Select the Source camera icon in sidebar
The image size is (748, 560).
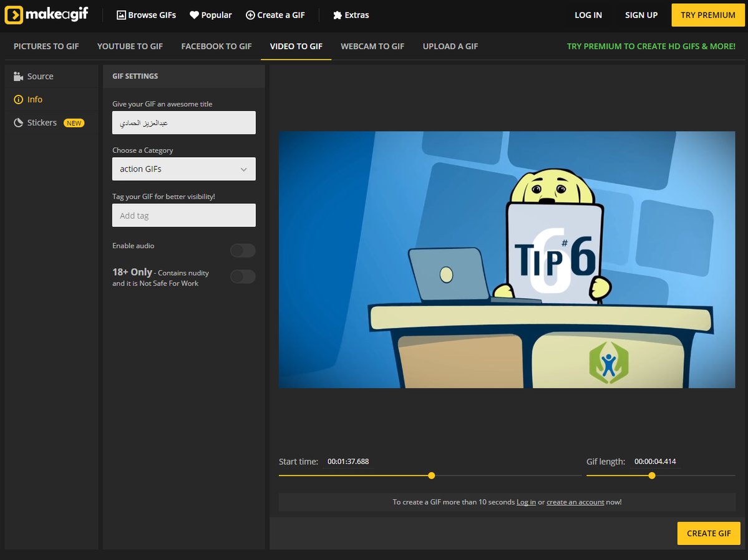(x=18, y=76)
